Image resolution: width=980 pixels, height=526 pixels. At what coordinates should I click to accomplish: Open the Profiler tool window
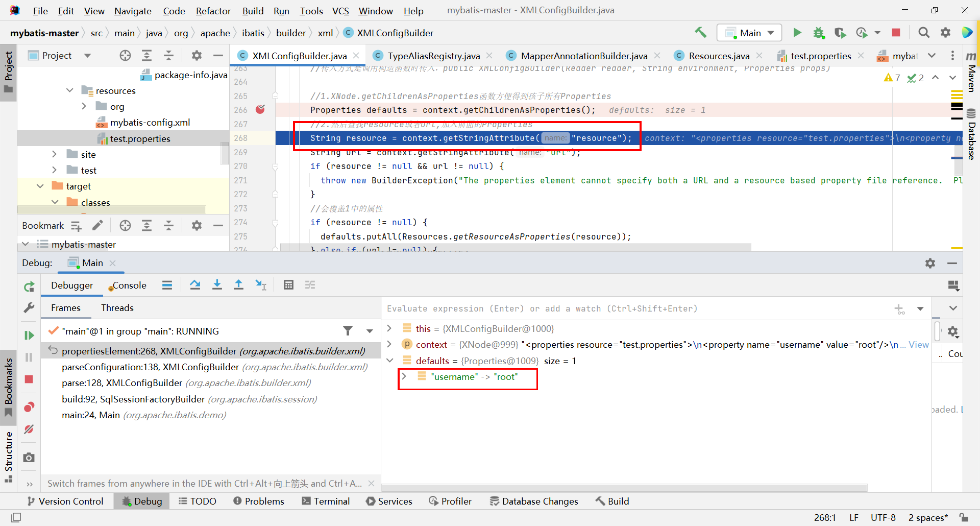coord(450,501)
